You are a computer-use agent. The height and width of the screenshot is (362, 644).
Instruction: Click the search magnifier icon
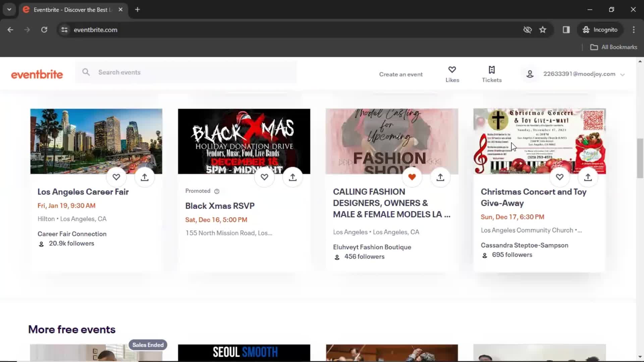tap(86, 72)
